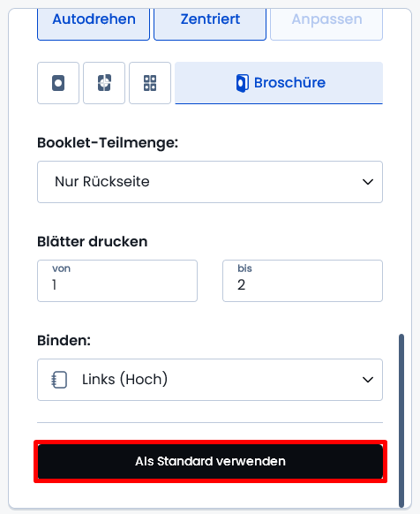The height and width of the screenshot is (514, 420).
Task: Click the booklet icon in Broschüre tab
Action: 243,83
